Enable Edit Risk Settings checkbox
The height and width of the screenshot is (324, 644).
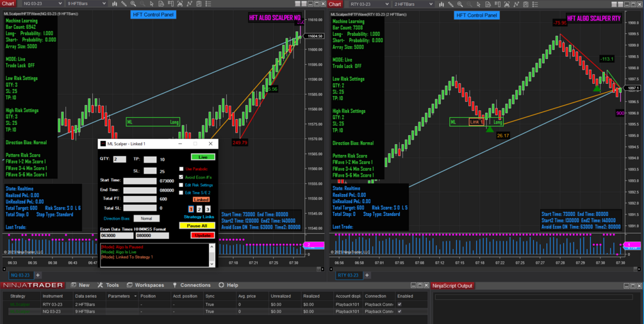[x=181, y=185]
